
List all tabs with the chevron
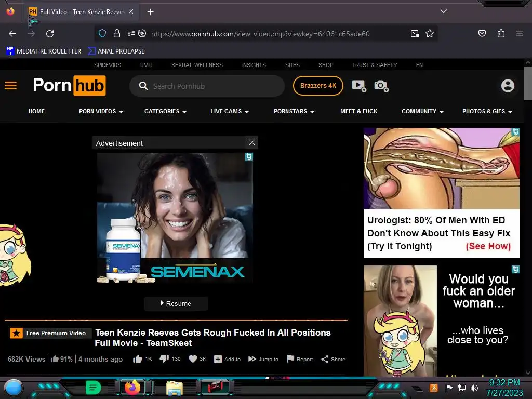coord(444,11)
